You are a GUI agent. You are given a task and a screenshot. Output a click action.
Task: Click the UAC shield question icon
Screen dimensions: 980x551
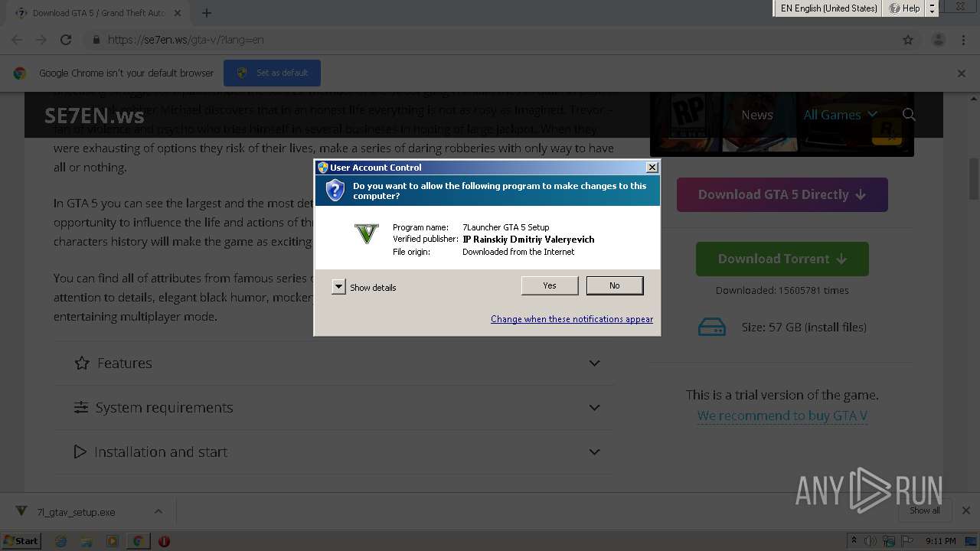[x=335, y=191]
